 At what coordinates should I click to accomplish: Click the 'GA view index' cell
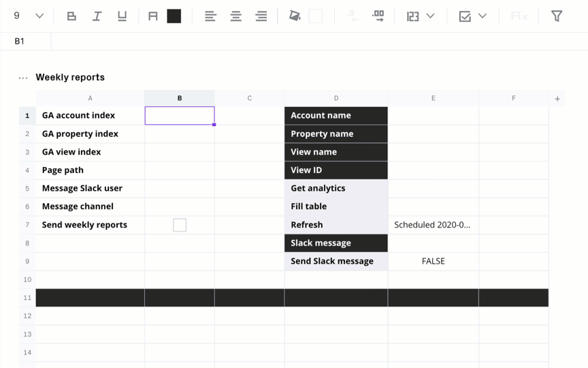[x=90, y=152]
